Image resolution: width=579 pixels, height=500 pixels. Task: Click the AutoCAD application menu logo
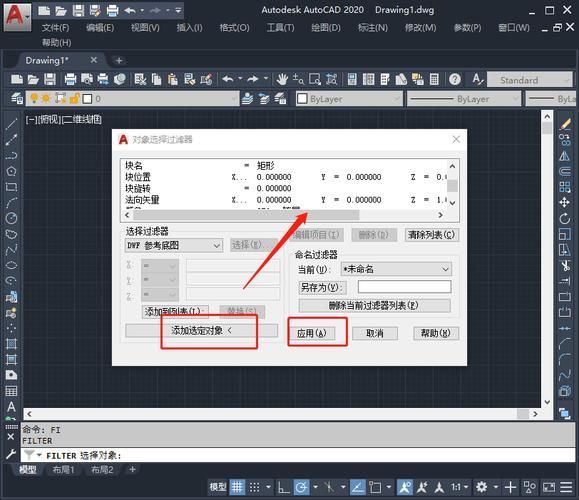[x=17, y=17]
